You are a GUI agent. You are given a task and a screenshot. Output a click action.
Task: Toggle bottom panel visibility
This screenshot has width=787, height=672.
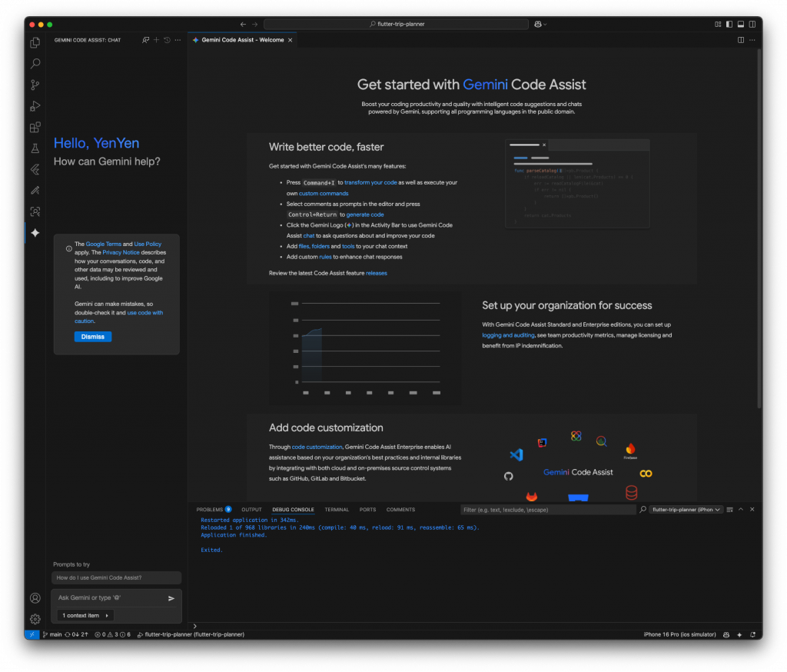click(741, 24)
